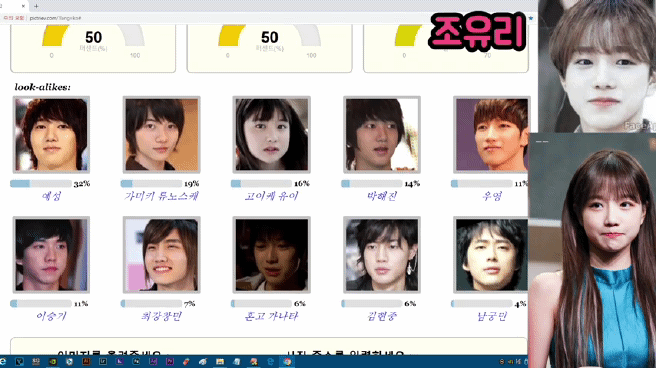Open the 우영 look-alike photo
Screen dimensions: 656x368
[x=492, y=135]
